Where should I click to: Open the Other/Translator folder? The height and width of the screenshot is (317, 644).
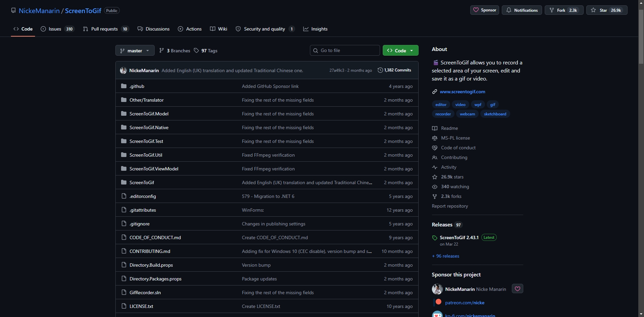[147, 100]
